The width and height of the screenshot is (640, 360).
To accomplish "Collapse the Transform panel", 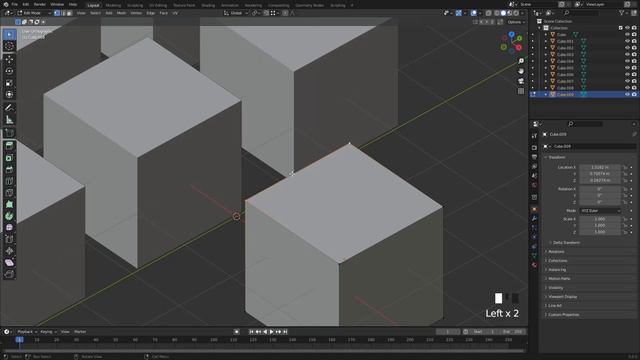I will [x=556, y=157].
